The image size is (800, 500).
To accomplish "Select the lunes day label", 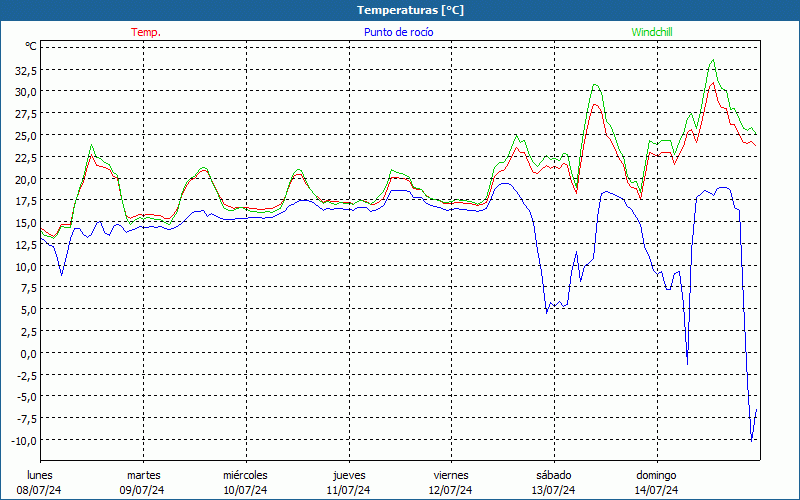I will [41, 475].
